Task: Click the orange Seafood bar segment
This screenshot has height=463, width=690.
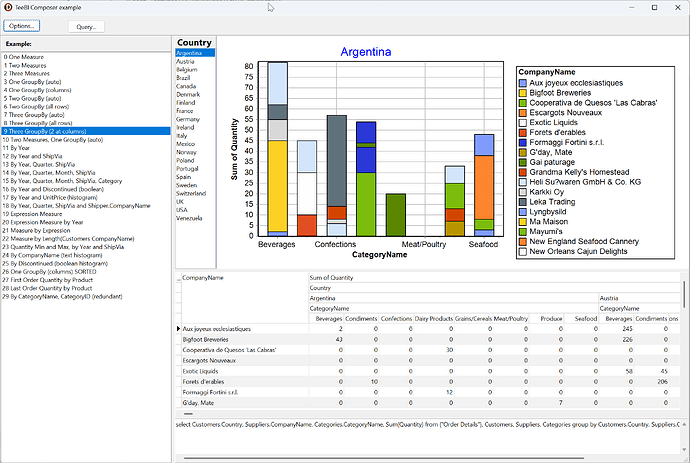Action: click(x=484, y=187)
